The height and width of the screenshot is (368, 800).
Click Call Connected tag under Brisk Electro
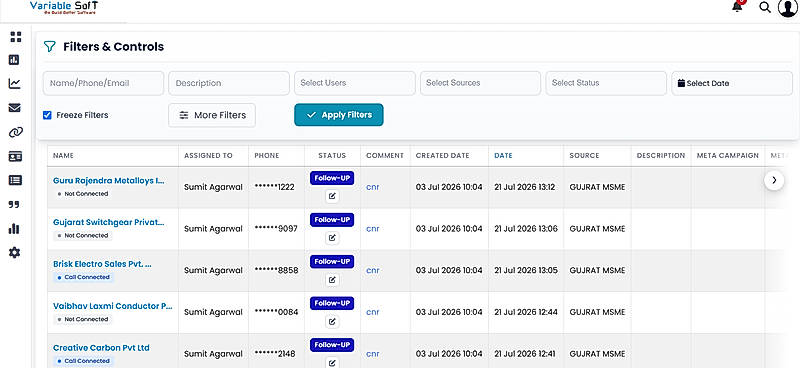[83, 277]
